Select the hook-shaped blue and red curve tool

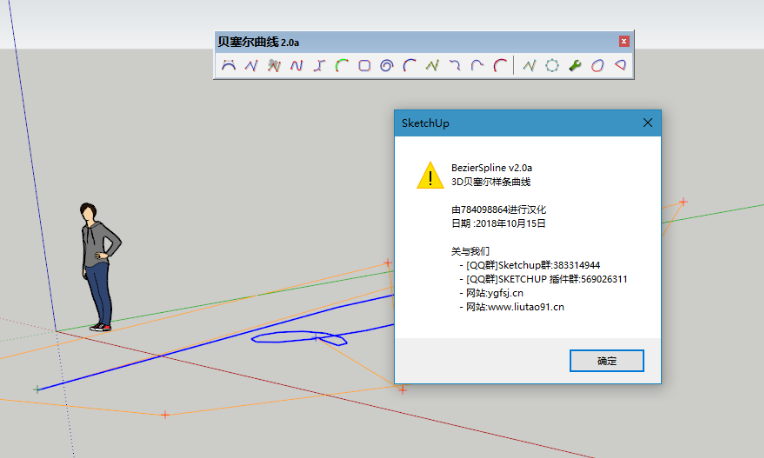[x=455, y=65]
